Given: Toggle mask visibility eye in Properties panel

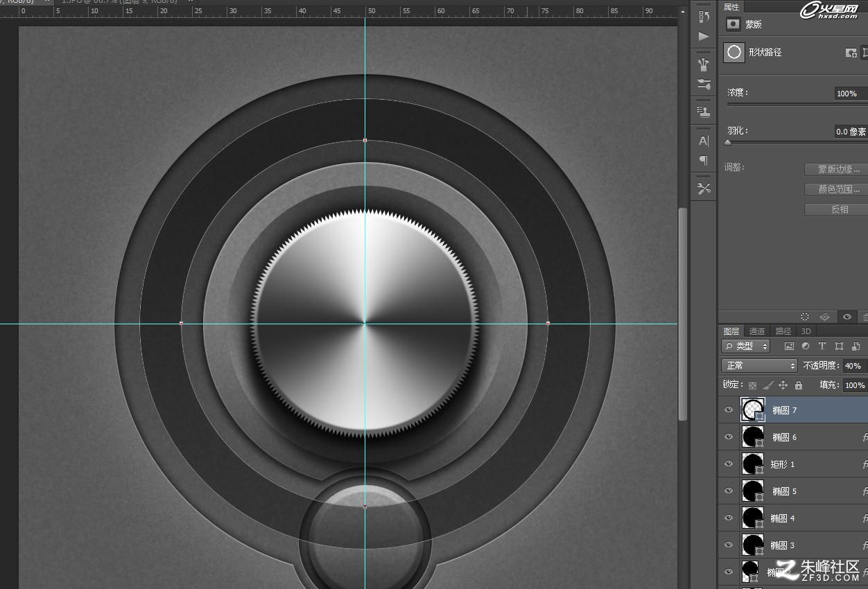Looking at the screenshot, I should [847, 317].
